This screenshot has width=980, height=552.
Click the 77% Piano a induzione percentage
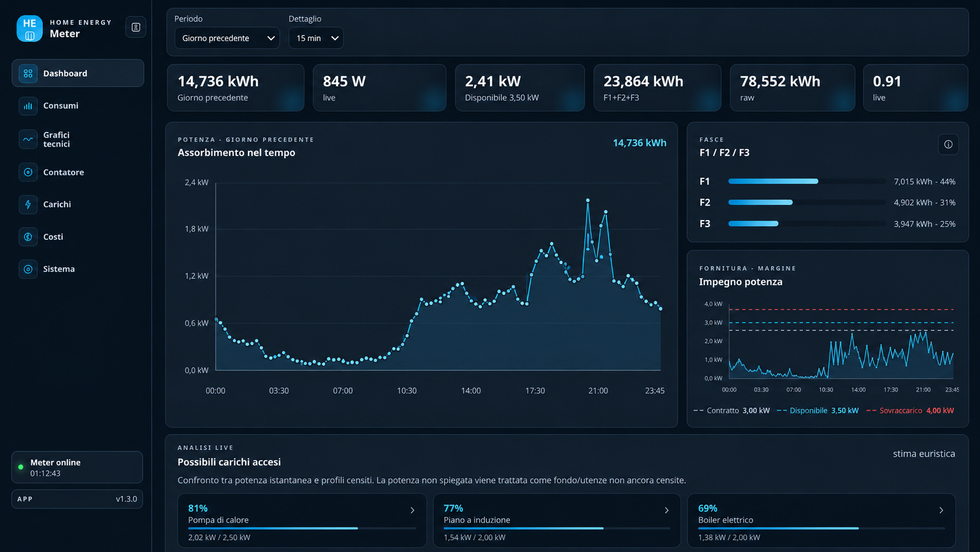[x=454, y=508]
